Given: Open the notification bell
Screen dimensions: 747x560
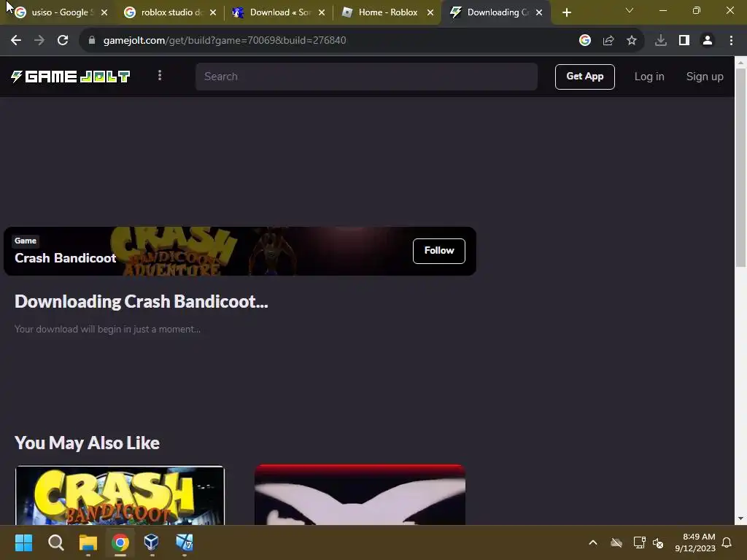Looking at the screenshot, I should (x=727, y=542).
